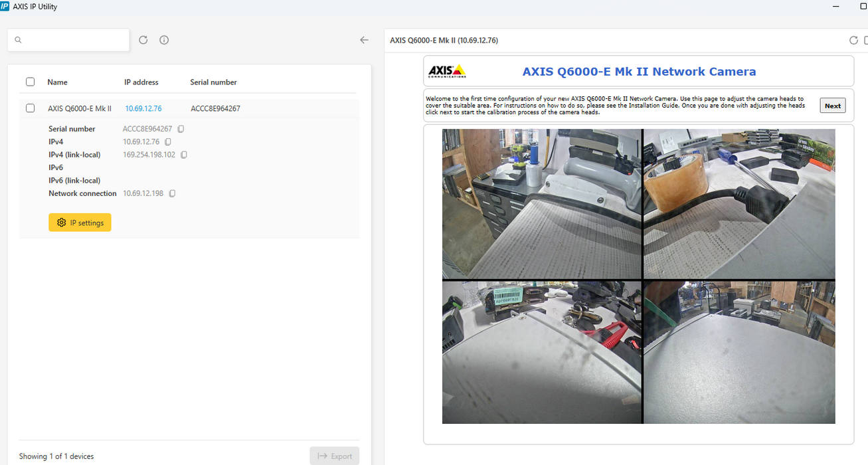Click the AXIS Q6000-E Mk II Network Camera heading
The height and width of the screenshot is (465, 868).
tap(639, 72)
